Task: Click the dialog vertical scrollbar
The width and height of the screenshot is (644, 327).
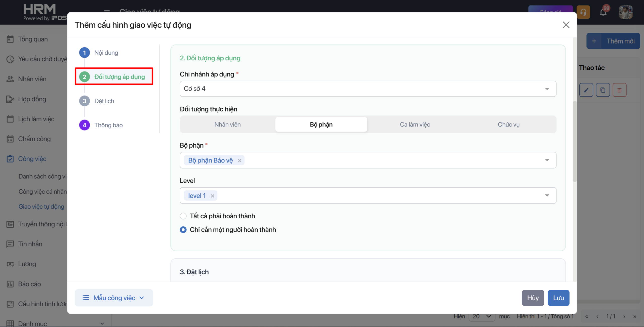Action: click(x=575, y=141)
